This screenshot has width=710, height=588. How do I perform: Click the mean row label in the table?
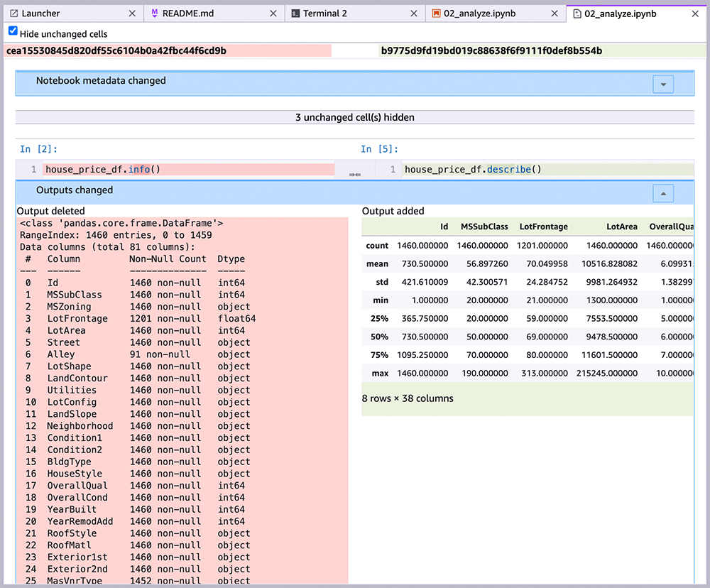pos(377,263)
